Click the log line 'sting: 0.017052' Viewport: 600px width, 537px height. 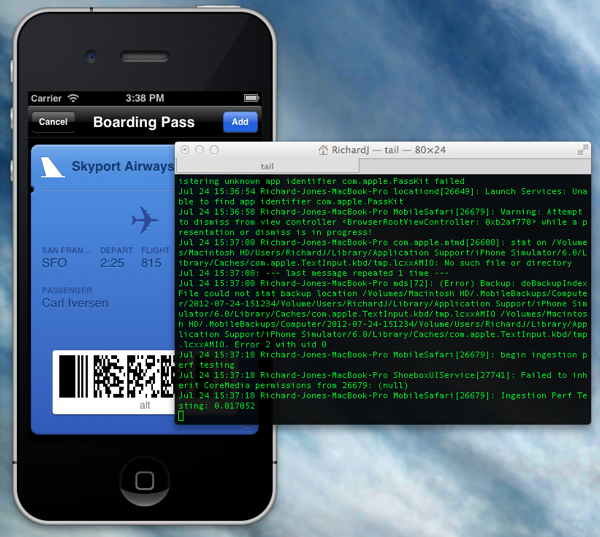click(x=217, y=406)
